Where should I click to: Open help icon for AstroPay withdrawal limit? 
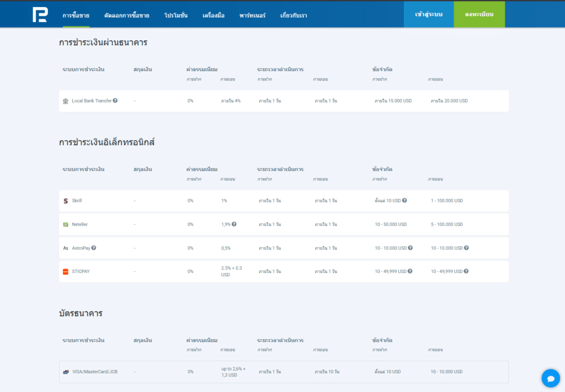[x=466, y=248]
